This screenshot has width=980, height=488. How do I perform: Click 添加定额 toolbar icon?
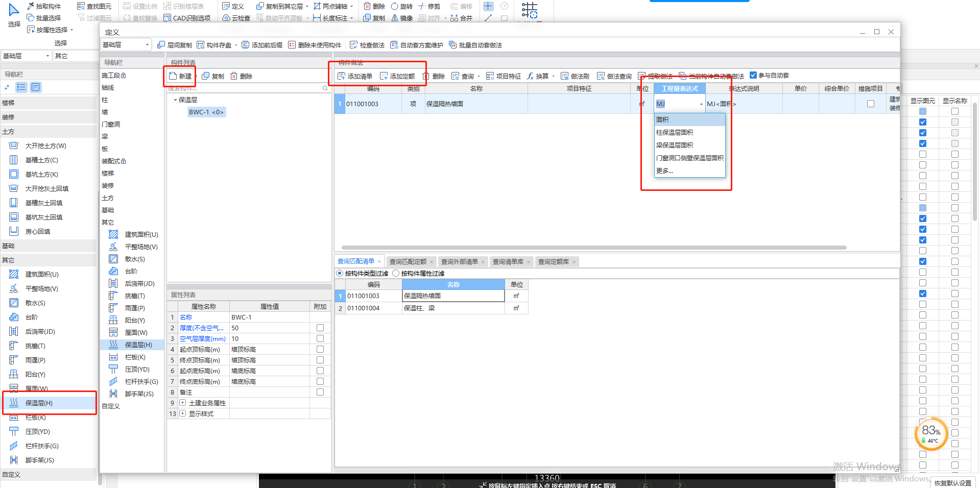click(x=384, y=76)
